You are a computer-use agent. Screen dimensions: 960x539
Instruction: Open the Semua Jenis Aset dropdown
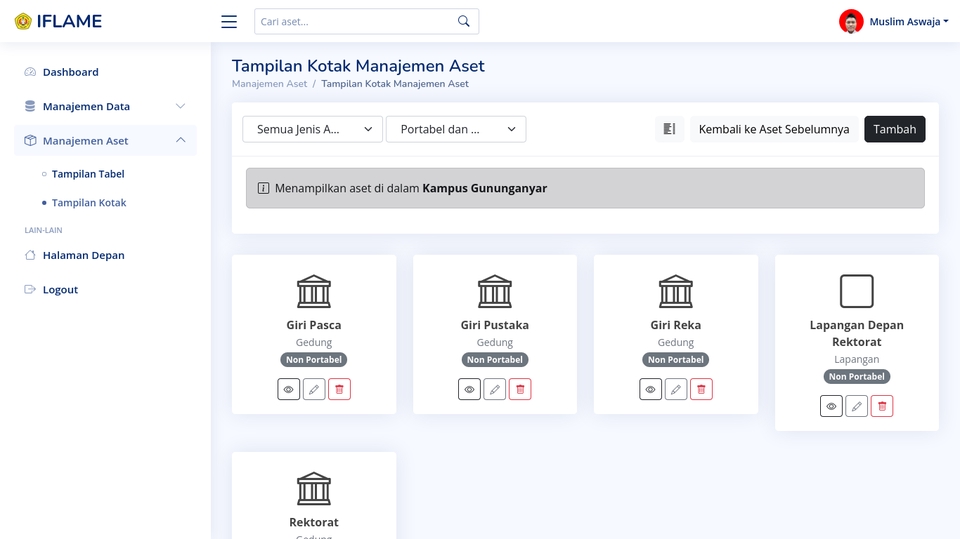pos(312,129)
